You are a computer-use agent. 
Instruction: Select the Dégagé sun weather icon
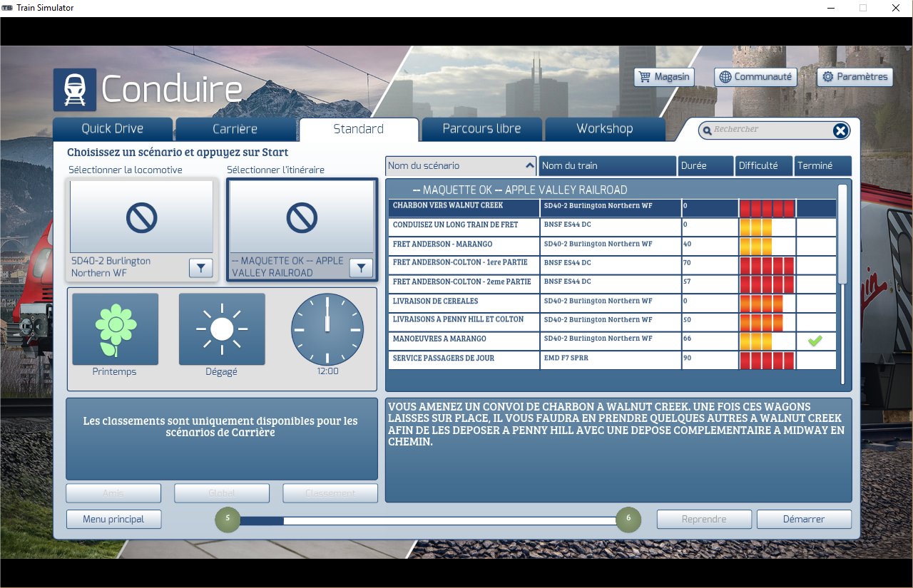pos(222,329)
